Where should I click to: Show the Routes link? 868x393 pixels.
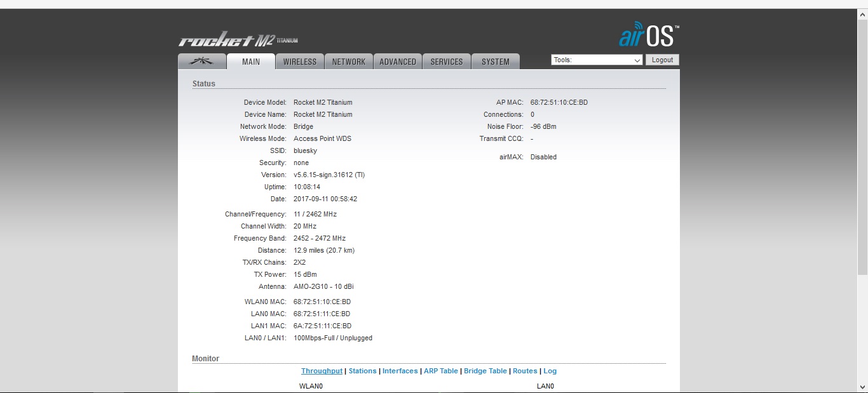point(525,371)
